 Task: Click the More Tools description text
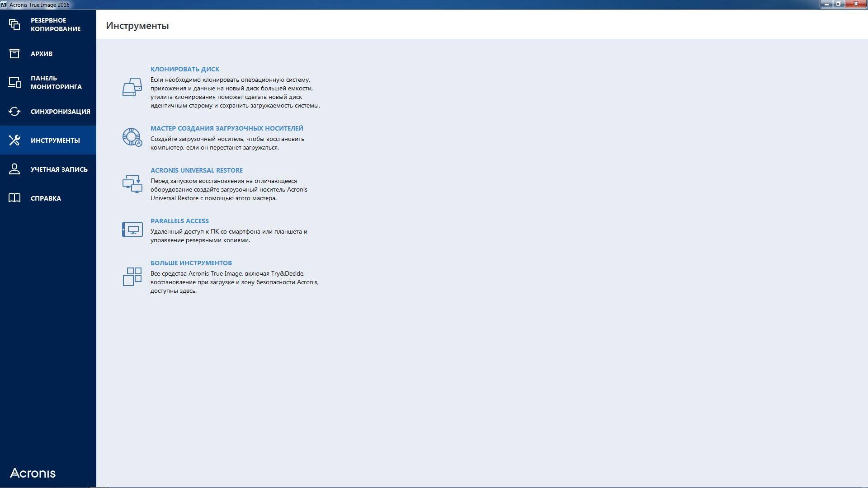235,282
